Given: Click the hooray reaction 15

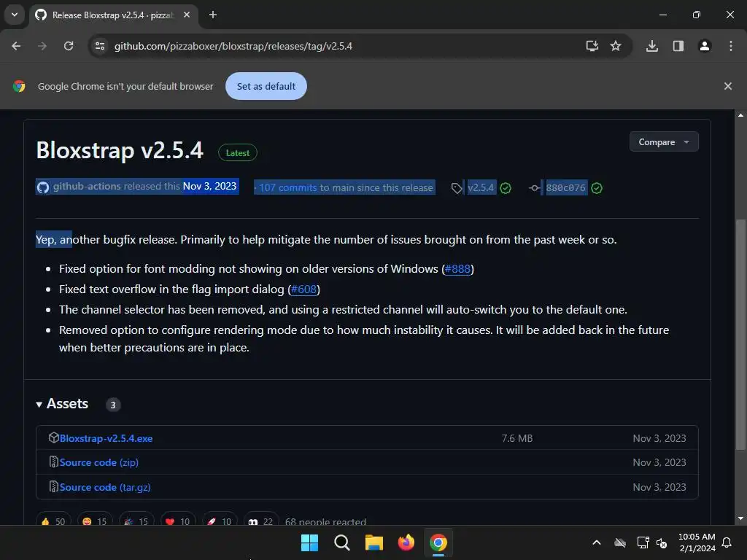Looking at the screenshot, I should tap(136, 521).
